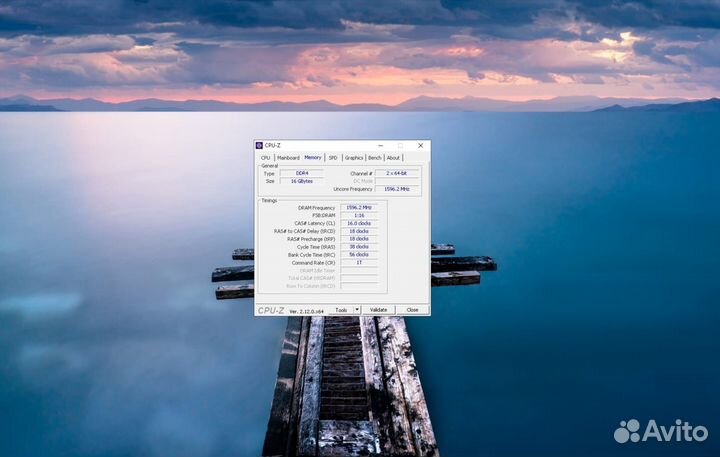Open the Graphics tab
720x457 pixels.
pyautogui.click(x=354, y=157)
